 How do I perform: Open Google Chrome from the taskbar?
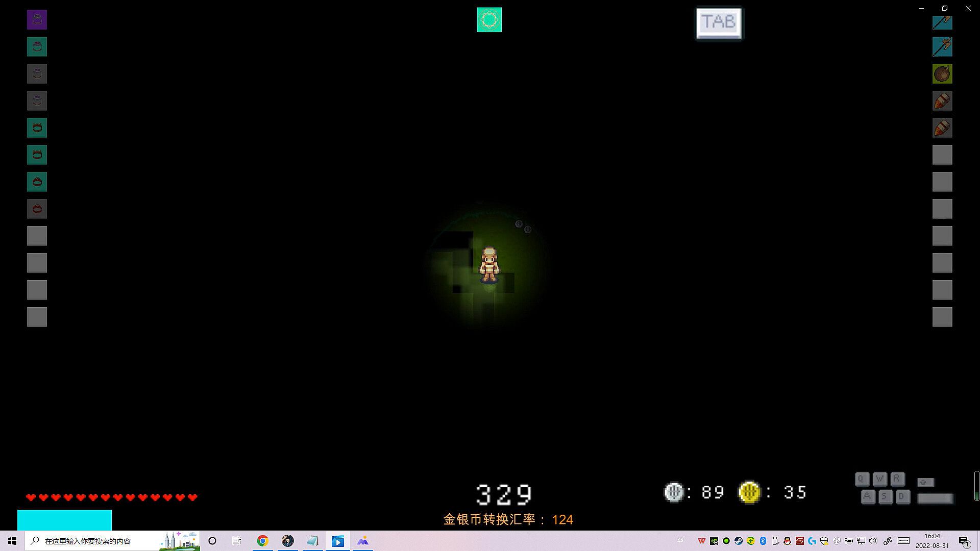[x=262, y=541]
